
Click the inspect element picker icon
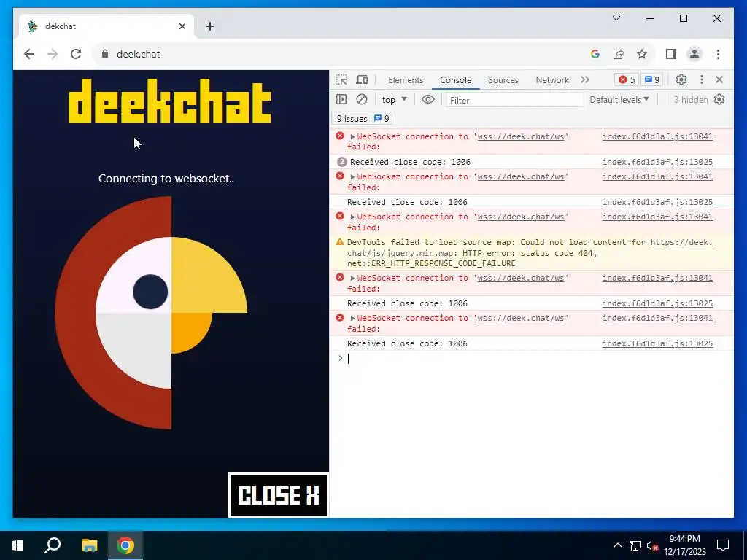[341, 79]
